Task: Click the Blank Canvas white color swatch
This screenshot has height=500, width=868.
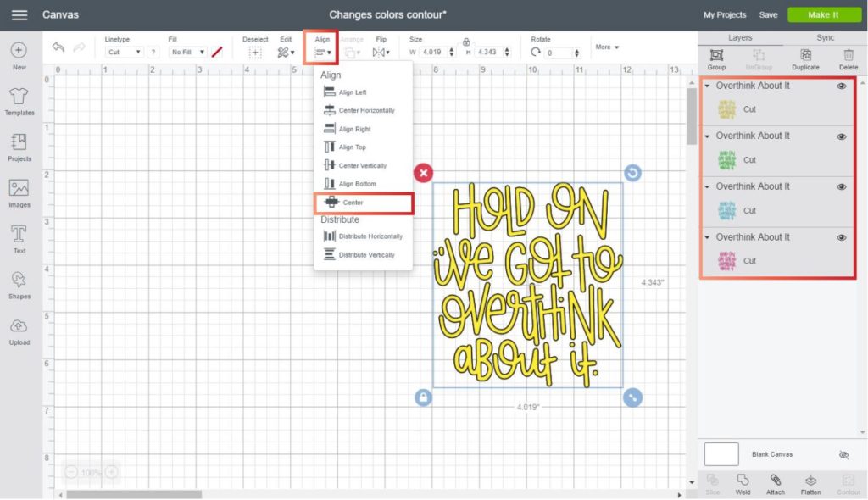Action: pos(721,454)
